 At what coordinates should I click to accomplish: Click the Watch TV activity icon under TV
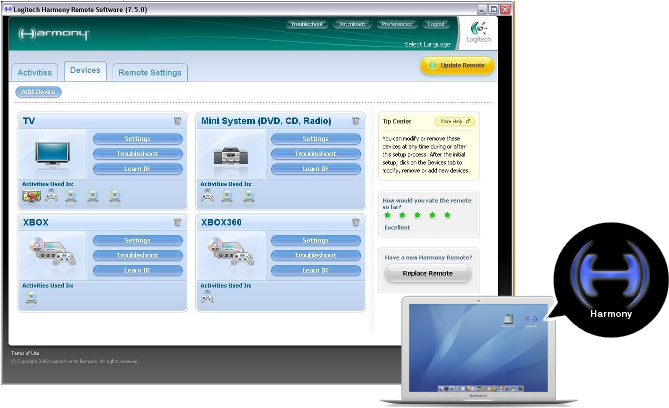[x=31, y=196]
